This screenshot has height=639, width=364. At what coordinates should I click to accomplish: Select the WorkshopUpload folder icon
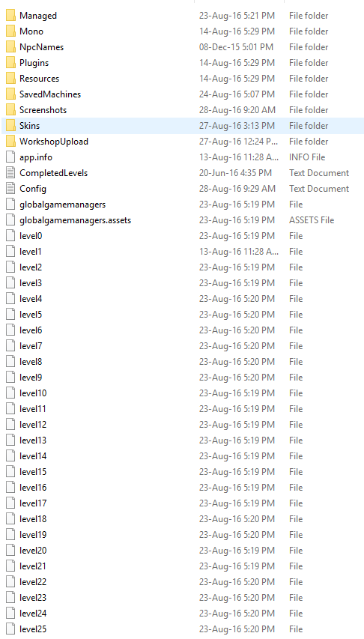click(x=11, y=142)
